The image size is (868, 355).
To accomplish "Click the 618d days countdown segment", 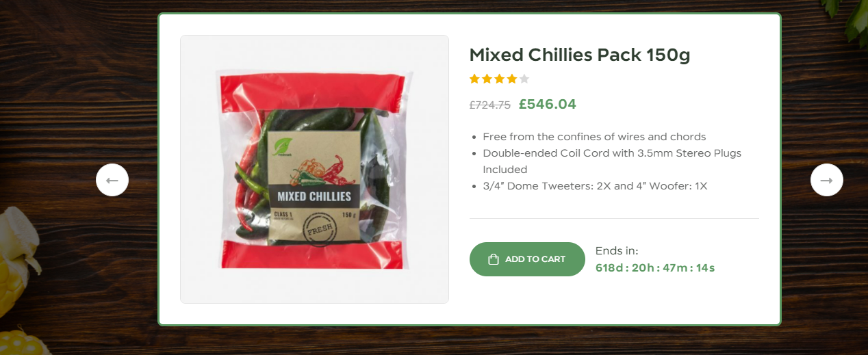I will pos(609,267).
